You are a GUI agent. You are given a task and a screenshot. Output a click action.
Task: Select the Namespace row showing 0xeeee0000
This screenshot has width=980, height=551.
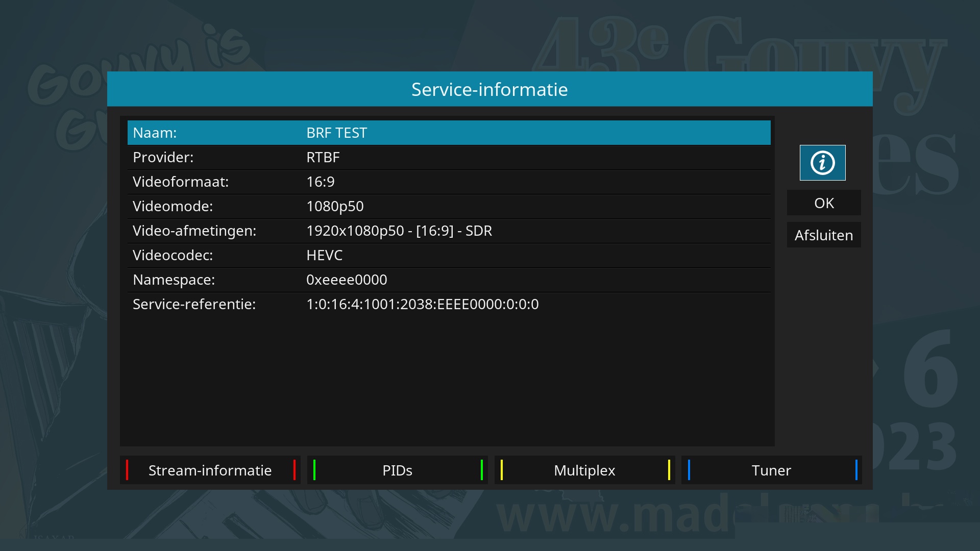(449, 280)
